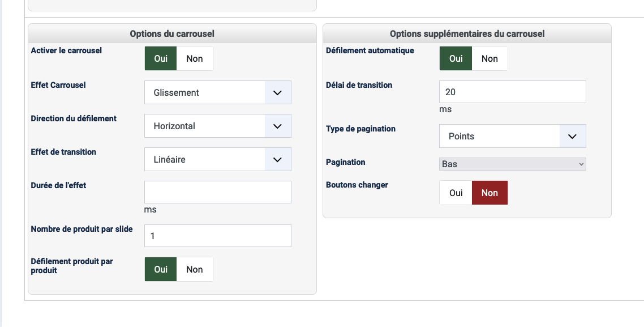Set Activer le carrousel to Non
The height and width of the screenshot is (327, 644).
point(195,59)
